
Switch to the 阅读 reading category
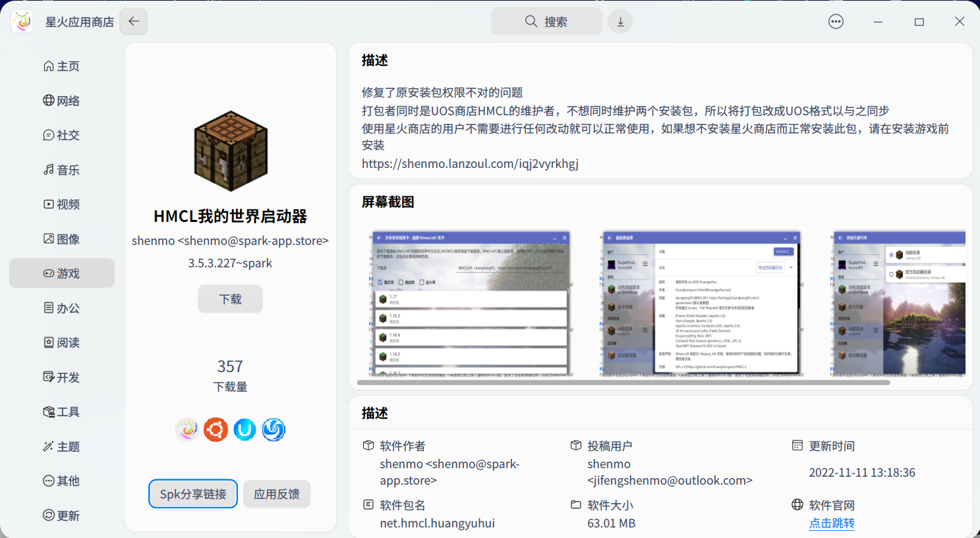click(x=63, y=342)
